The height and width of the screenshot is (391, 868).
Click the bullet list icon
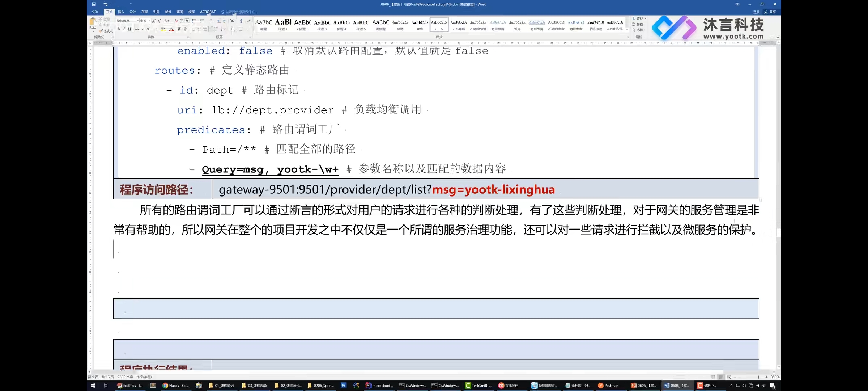(194, 21)
